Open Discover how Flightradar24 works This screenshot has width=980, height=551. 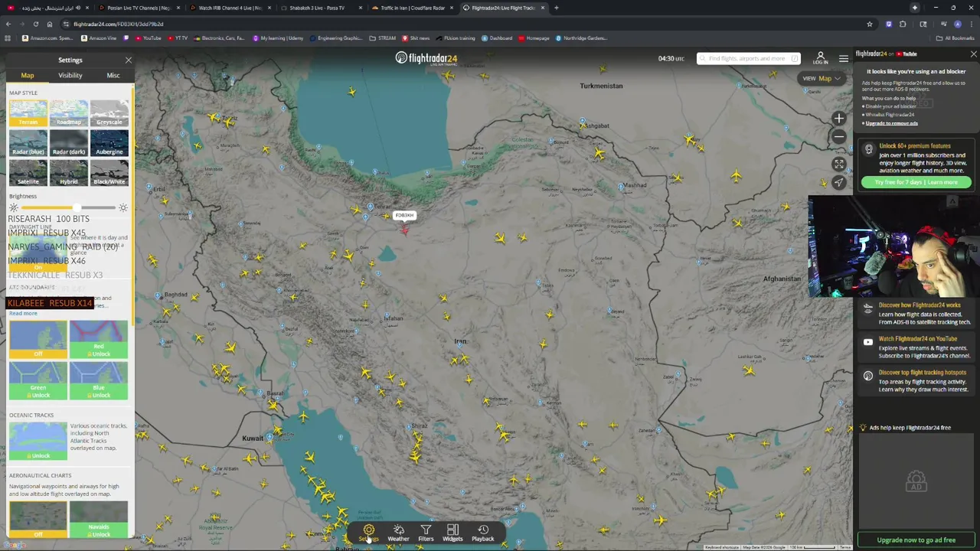click(916, 313)
